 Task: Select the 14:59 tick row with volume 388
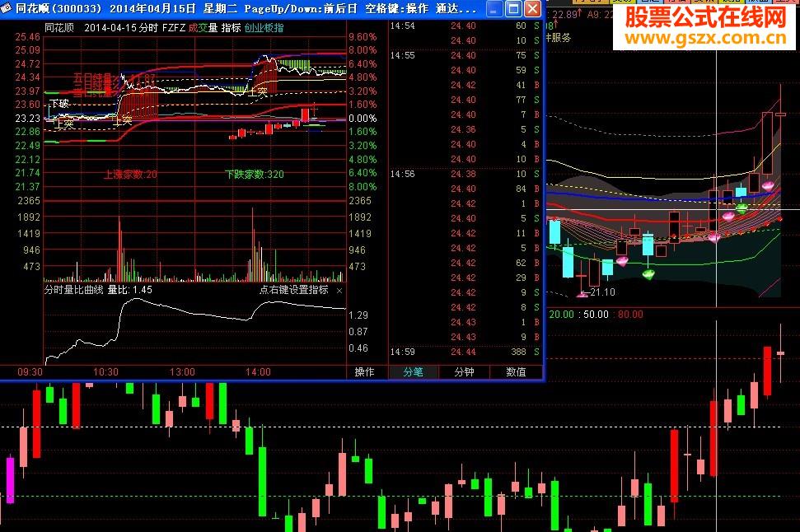click(465, 352)
